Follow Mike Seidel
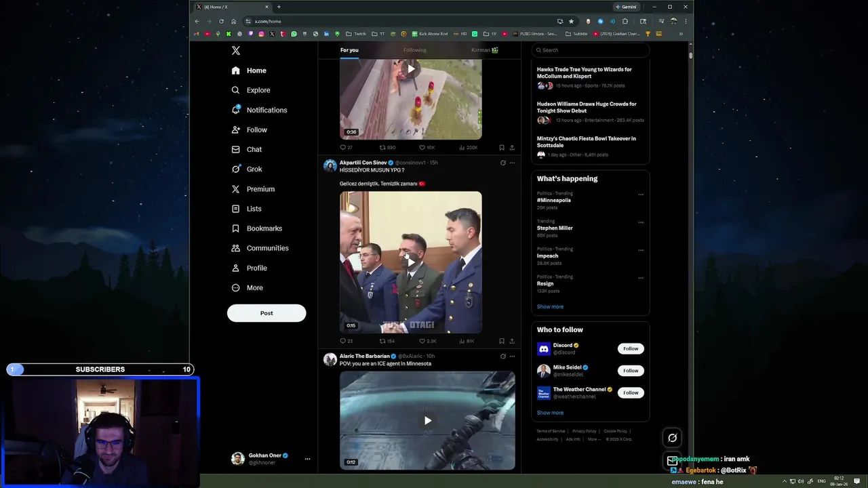Viewport: 868px width, 488px height. 631,371
